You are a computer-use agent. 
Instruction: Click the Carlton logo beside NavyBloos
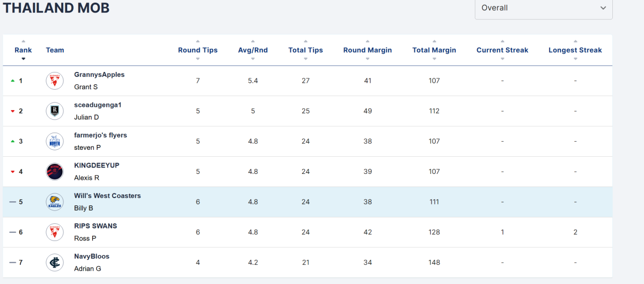pos(55,263)
